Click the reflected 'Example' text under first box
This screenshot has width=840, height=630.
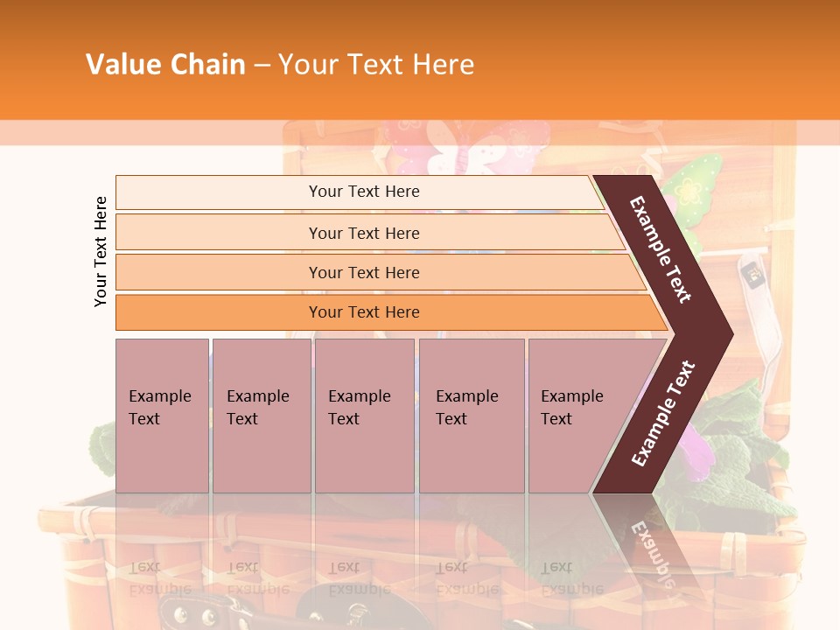(160, 590)
